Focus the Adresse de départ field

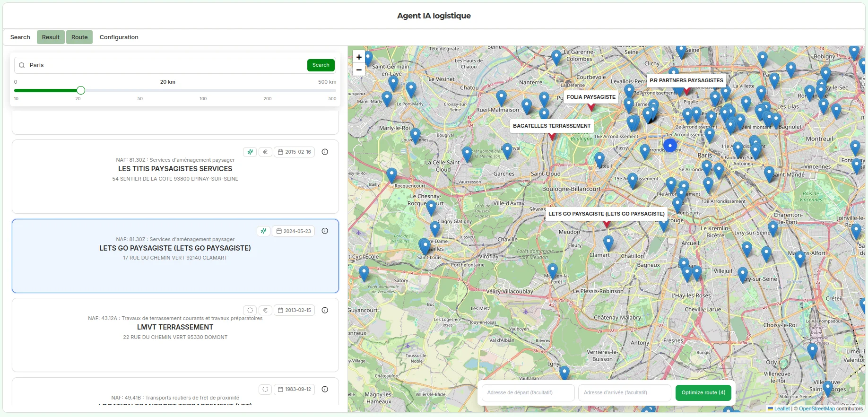click(x=528, y=393)
